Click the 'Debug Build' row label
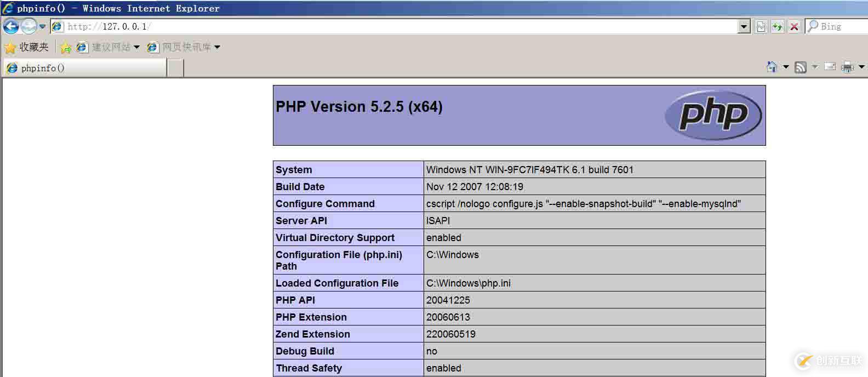Viewport: 868px width, 377px height. coord(305,351)
